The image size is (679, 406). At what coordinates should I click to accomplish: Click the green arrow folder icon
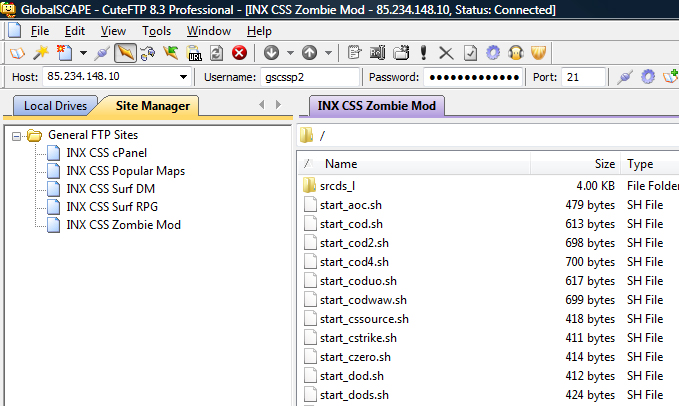[x=171, y=53]
